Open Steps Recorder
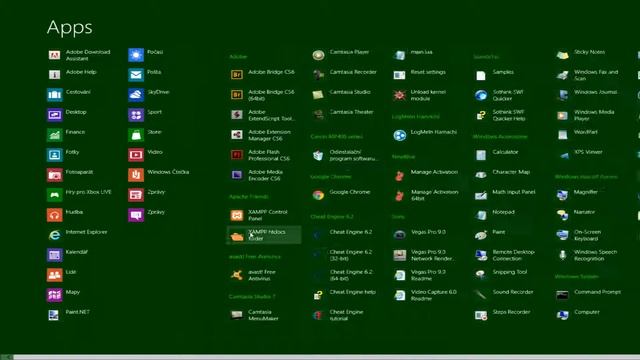 coord(503,315)
